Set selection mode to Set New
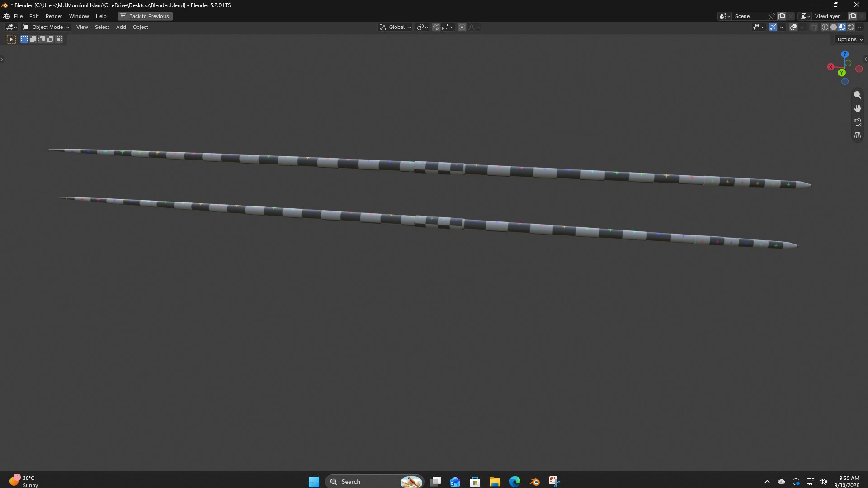Image resolution: width=868 pixels, height=488 pixels. 24,39
